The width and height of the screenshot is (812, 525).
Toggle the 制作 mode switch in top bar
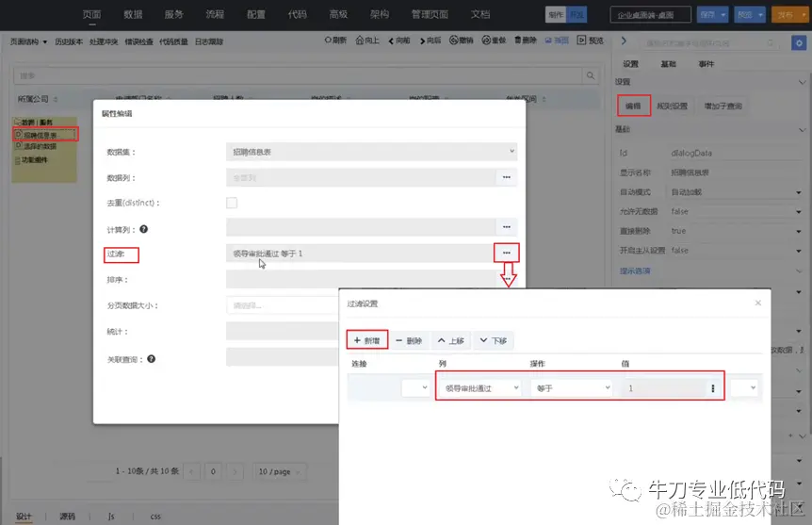(556, 14)
